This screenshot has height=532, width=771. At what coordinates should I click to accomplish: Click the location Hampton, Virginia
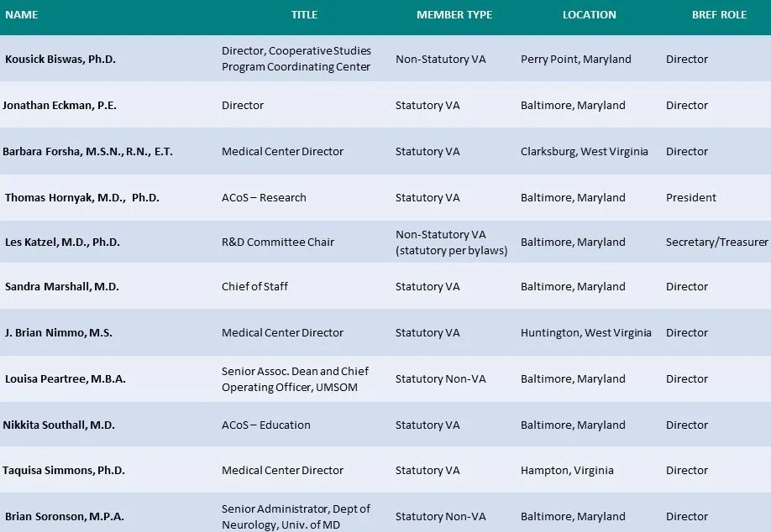(567, 470)
